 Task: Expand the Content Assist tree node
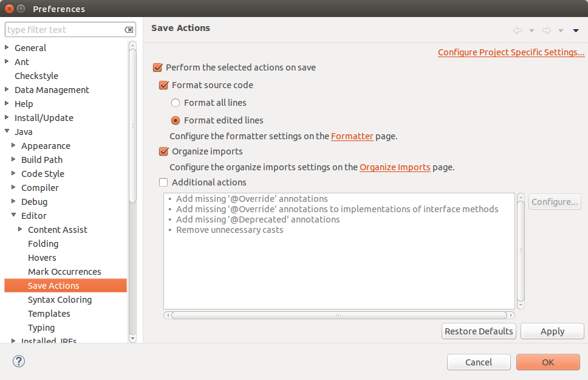(x=21, y=229)
